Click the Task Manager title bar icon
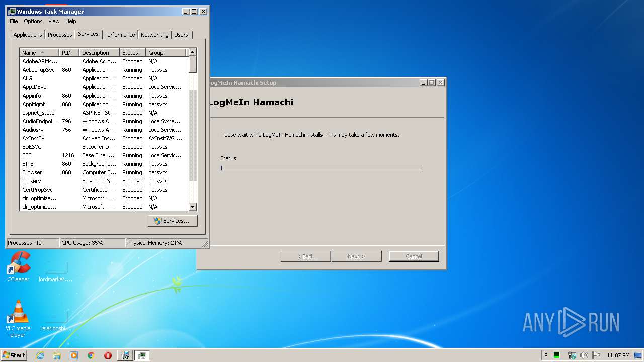Viewport: 644px width, 362px height. 12,11
